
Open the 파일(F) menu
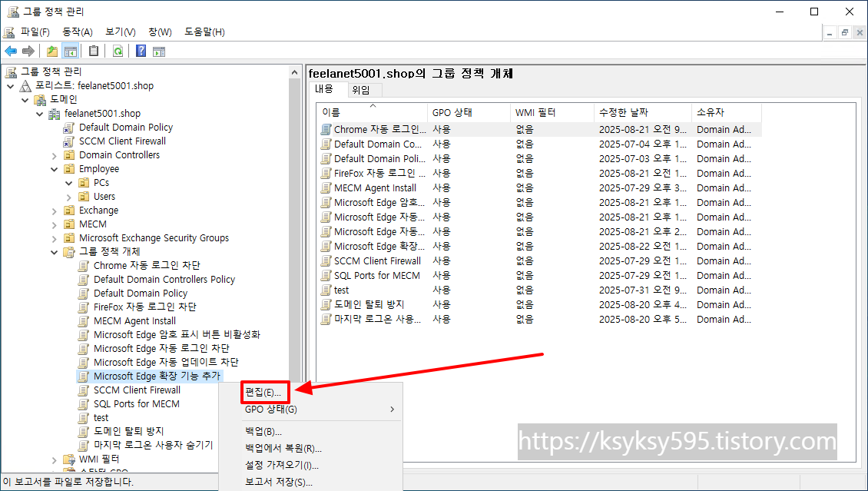click(x=35, y=32)
